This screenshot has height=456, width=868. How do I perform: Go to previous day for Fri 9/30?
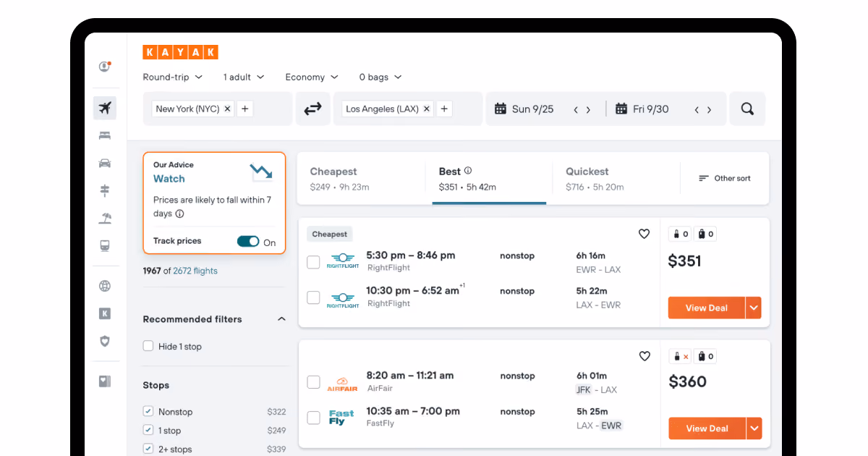[697, 110]
